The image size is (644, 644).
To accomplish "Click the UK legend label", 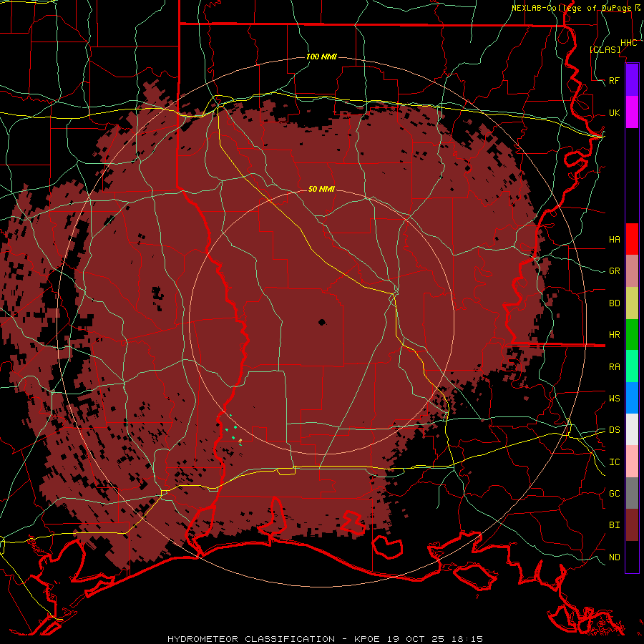I will 615,112.
